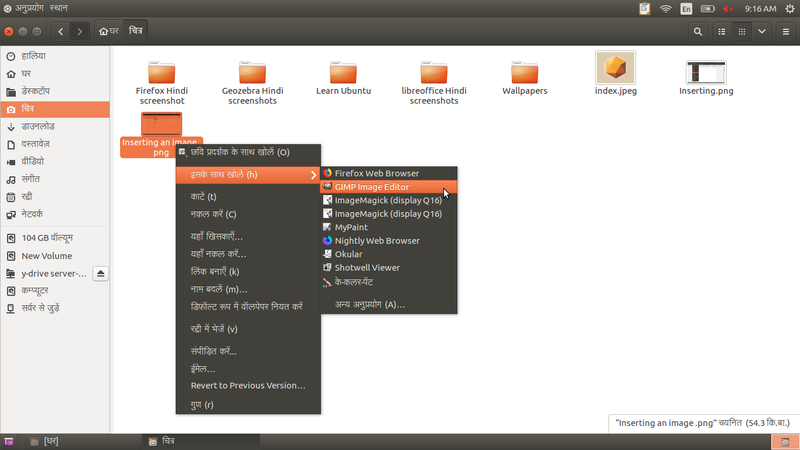Choose रद्दी में भेजें (v)

click(248, 329)
